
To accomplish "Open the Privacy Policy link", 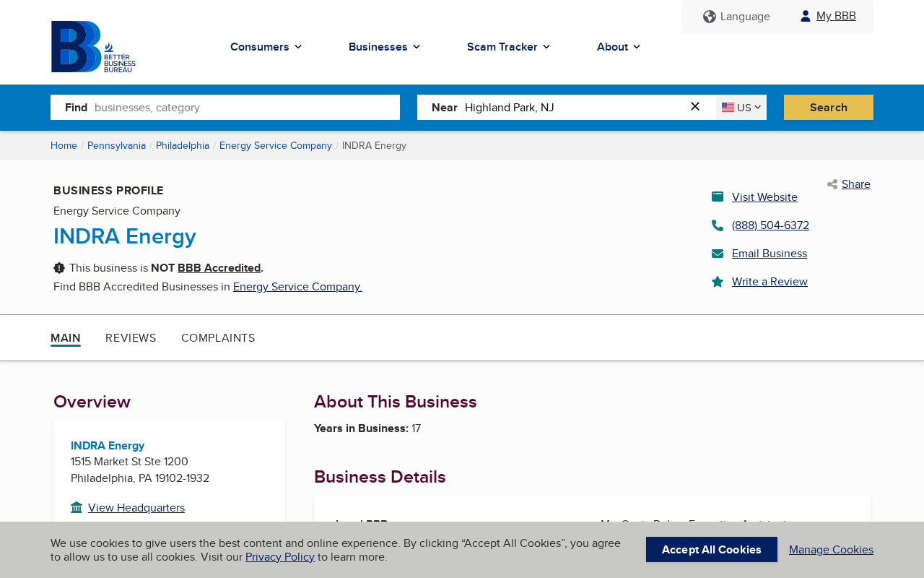I will [280, 557].
